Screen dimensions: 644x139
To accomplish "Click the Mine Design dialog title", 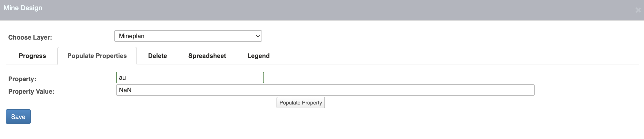I will (23, 8).
